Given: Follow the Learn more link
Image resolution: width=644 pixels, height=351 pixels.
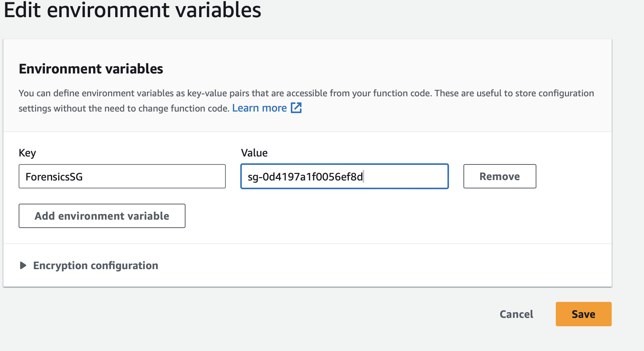Looking at the screenshot, I should (x=259, y=108).
